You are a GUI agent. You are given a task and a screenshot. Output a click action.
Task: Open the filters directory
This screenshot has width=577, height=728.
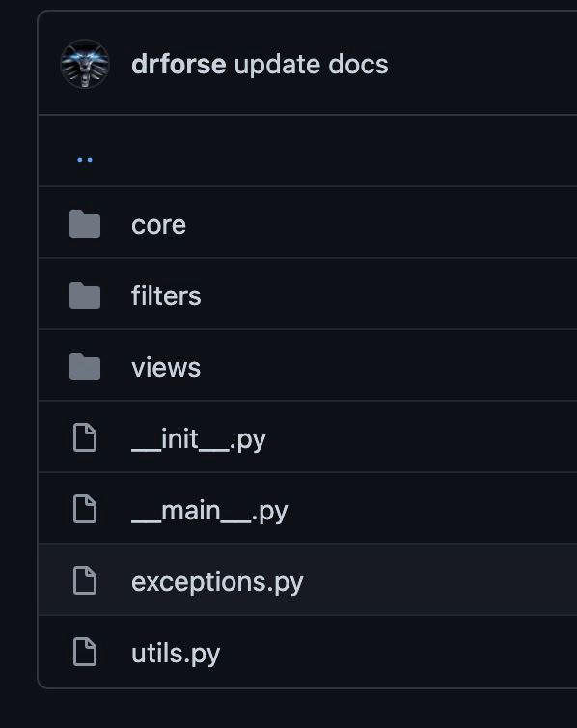point(166,295)
